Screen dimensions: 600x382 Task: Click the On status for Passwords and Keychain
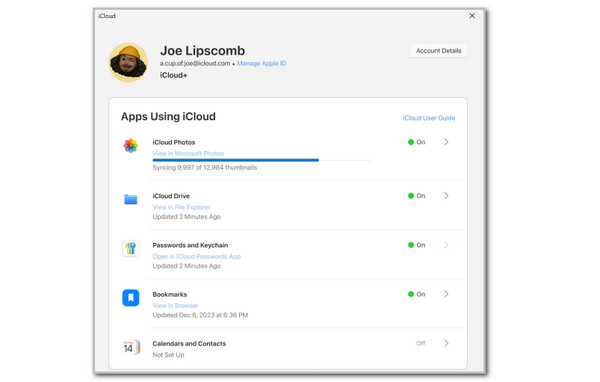tap(416, 245)
